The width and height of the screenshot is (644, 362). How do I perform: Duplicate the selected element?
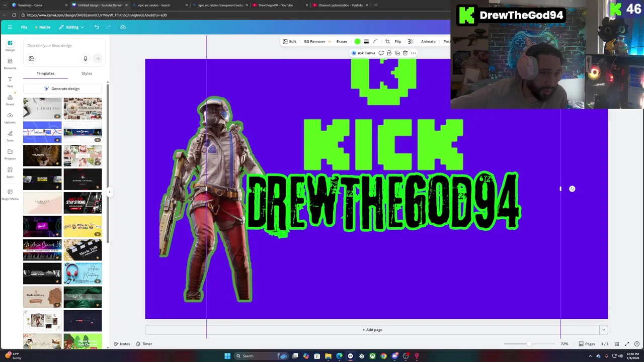click(397, 53)
